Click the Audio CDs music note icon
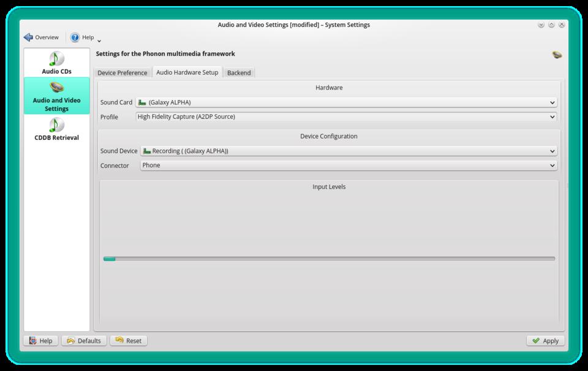The width and height of the screenshot is (588, 371). [x=56, y=59]
